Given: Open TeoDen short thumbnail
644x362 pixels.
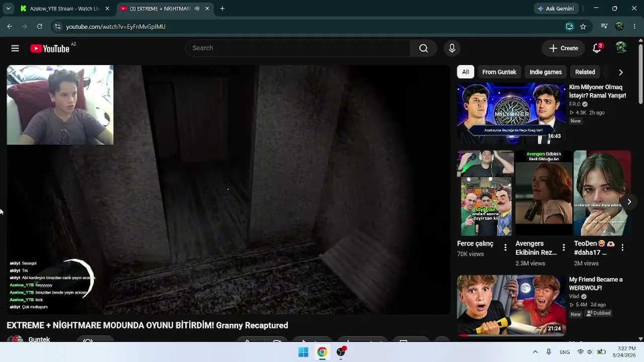Looking at the screenshot, I should coord(602,193).
